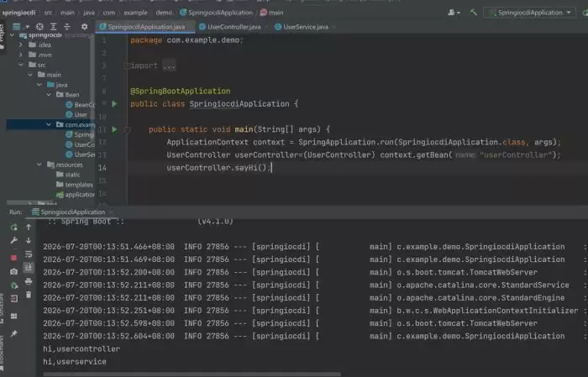
Task: Click the run gutter arrow beside main method
Action: [x=115, y=129]
